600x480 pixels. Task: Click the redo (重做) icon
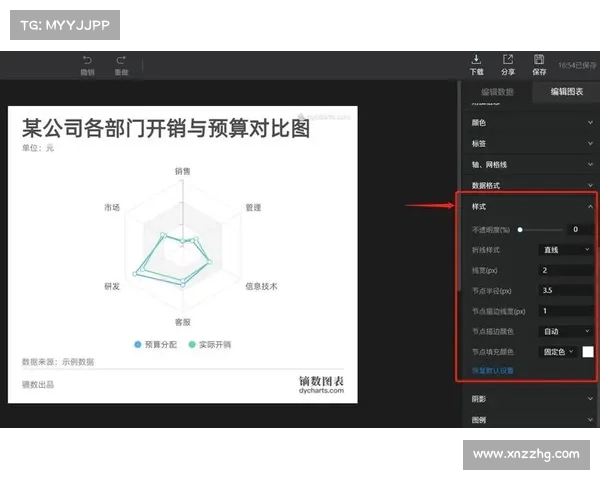point(121,60)
